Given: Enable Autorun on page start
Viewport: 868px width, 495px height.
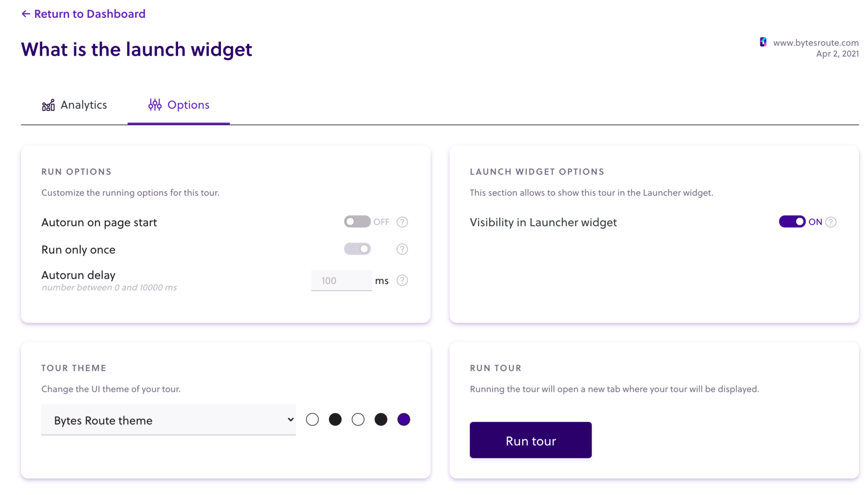Looking at the screenshot, I should tap(357, 221).
